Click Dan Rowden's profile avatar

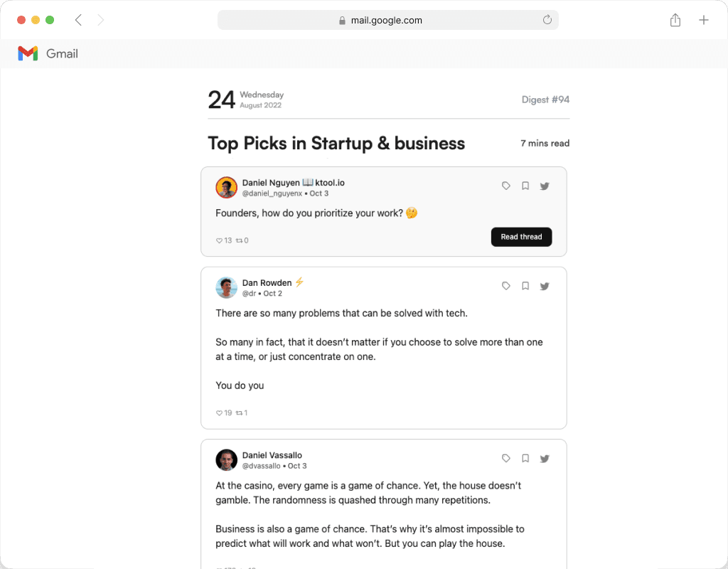pos(227,287)
